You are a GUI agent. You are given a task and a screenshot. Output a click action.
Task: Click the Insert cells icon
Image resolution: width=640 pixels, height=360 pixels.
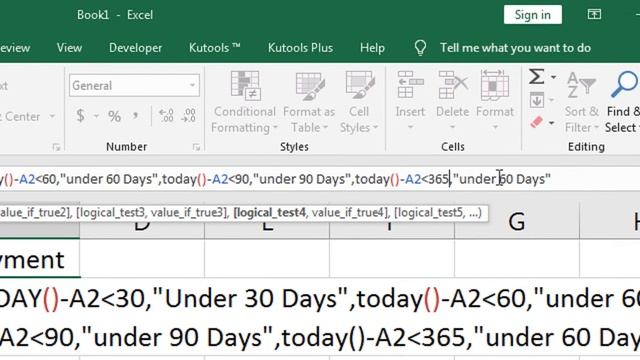click(x=410, y=85)
